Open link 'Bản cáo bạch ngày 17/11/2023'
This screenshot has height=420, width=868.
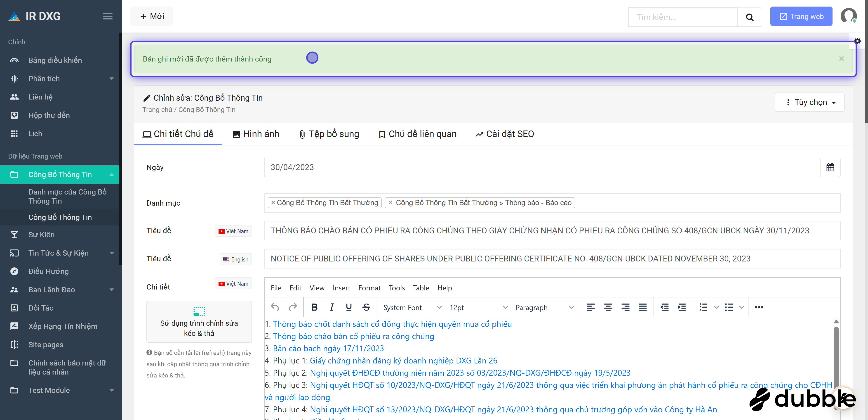(328, 348)
